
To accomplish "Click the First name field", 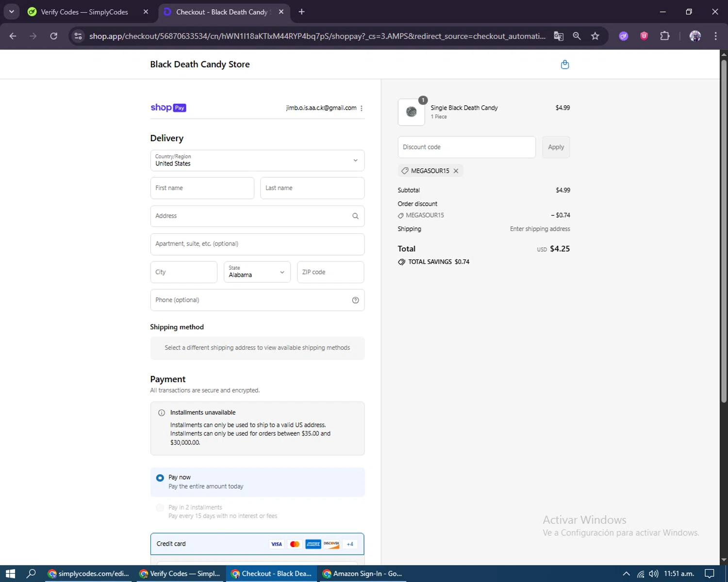I will tap(202, 188).
